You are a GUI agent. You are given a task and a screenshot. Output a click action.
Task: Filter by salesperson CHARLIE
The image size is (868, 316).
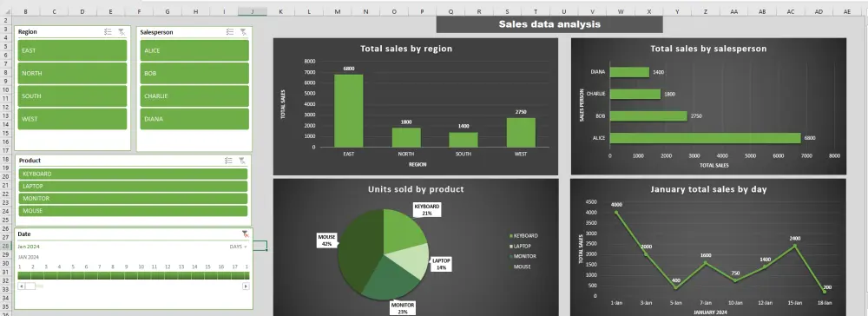tap(194, 95)
